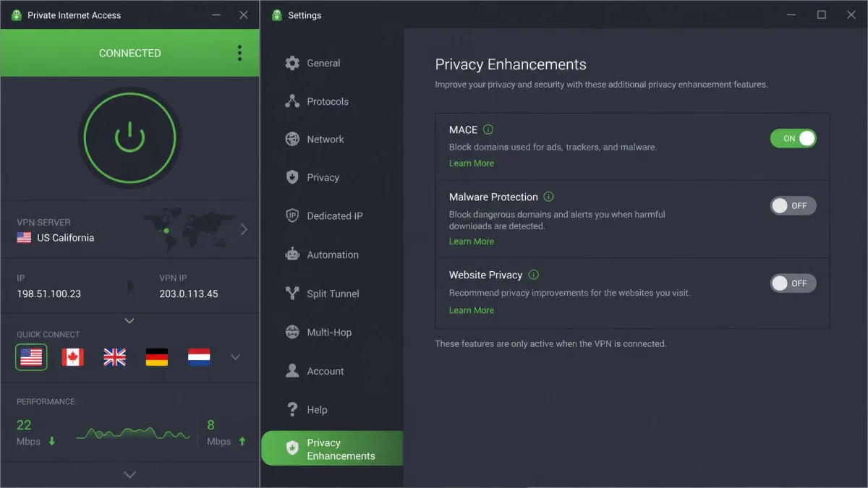
Task: Click the Settings window padlock logo
Action: (x=277, y=15)
